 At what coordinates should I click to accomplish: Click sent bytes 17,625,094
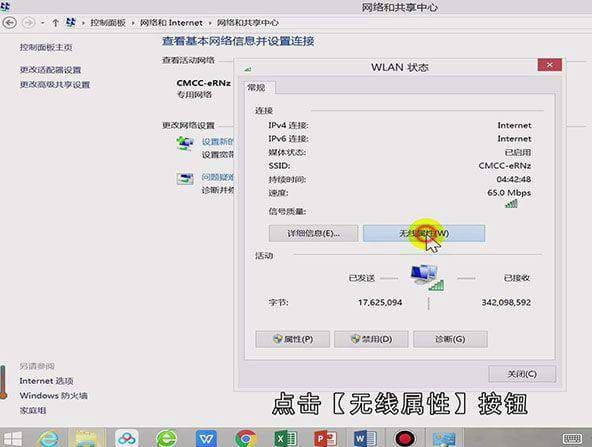(x=380, y=302)
